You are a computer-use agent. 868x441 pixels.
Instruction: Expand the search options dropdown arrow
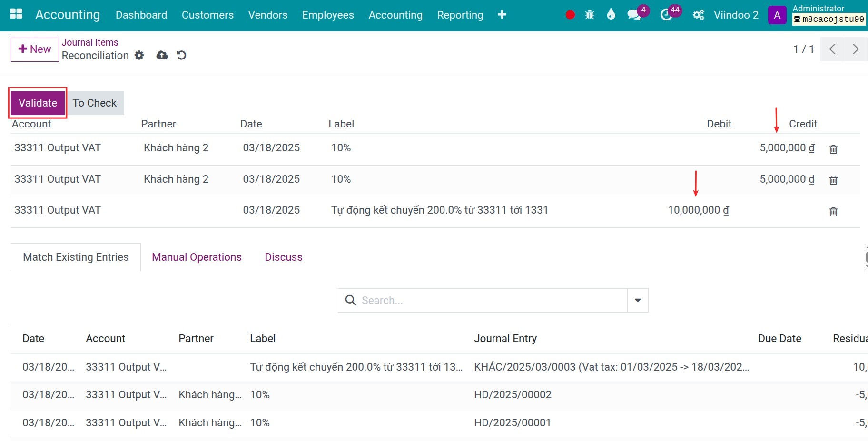click(638, 300)
